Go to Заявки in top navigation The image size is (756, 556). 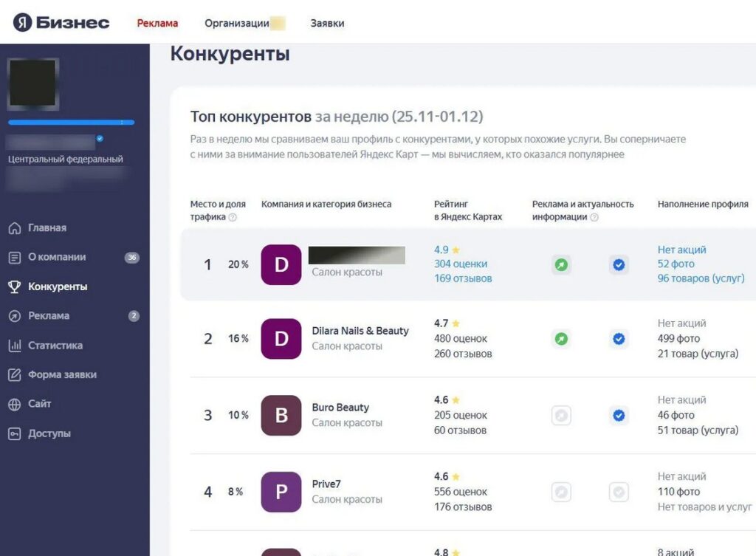click(327, 23)
